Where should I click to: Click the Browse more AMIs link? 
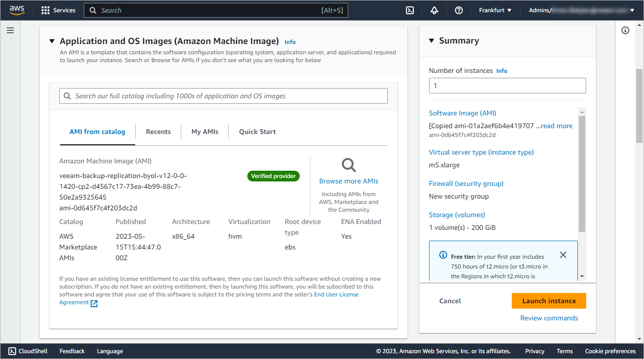pyautogui.click(x=349, y=181)
